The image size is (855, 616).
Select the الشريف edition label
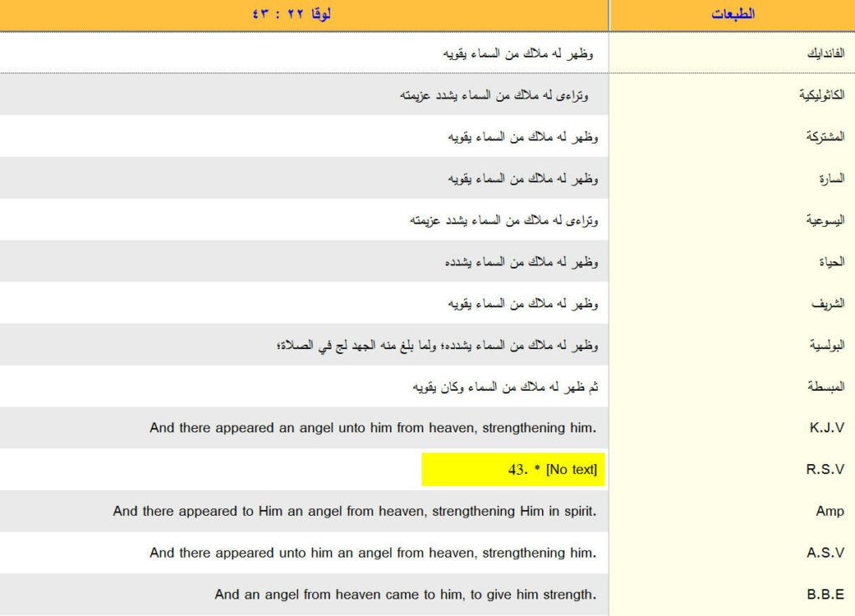click(x=827, y=304)
